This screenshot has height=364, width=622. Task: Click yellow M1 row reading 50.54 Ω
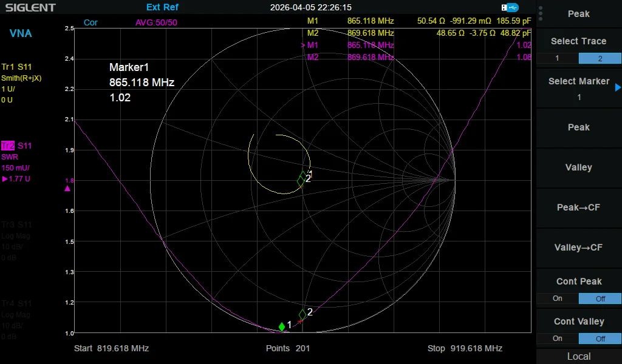[x=419, y=21]
